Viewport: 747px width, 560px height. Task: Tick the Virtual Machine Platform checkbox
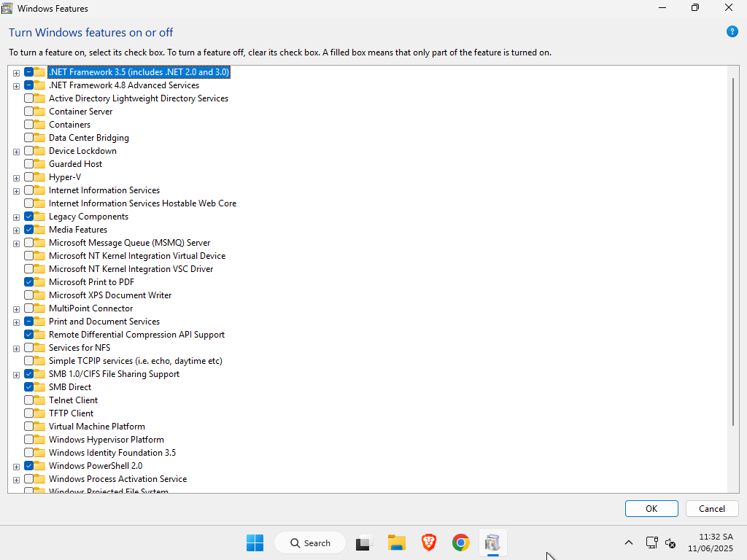coord(28,427)
